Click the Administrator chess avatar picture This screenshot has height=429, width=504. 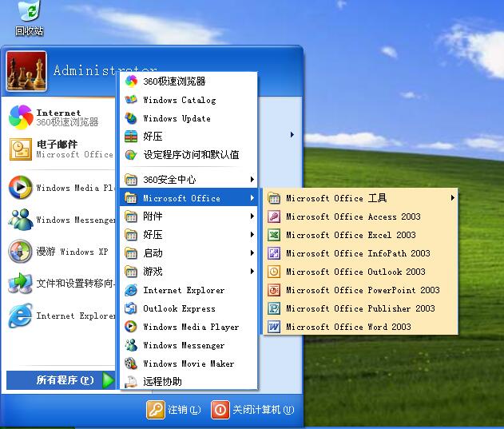[26, 71]
